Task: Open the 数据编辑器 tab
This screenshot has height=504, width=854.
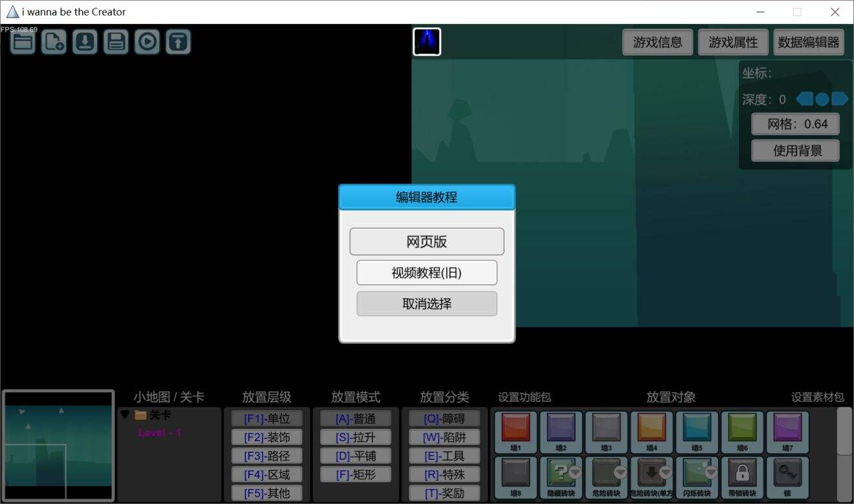Action: [809, 42]
